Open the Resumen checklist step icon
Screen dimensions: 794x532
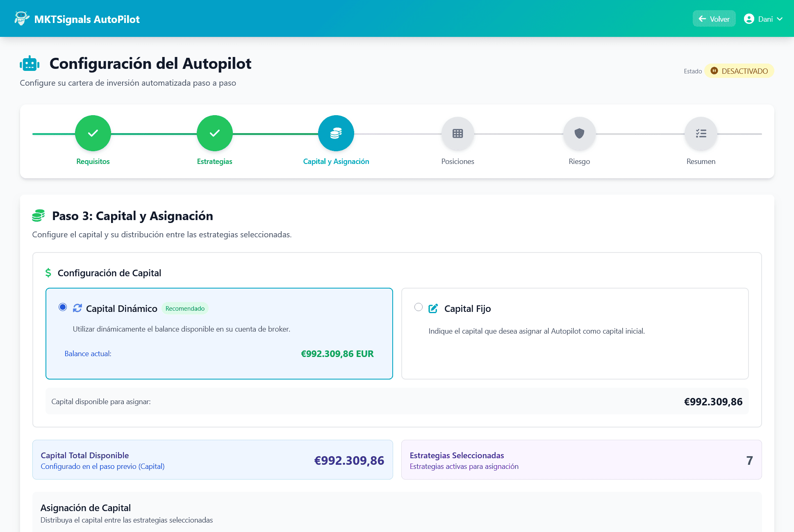[x=701, y=133]
